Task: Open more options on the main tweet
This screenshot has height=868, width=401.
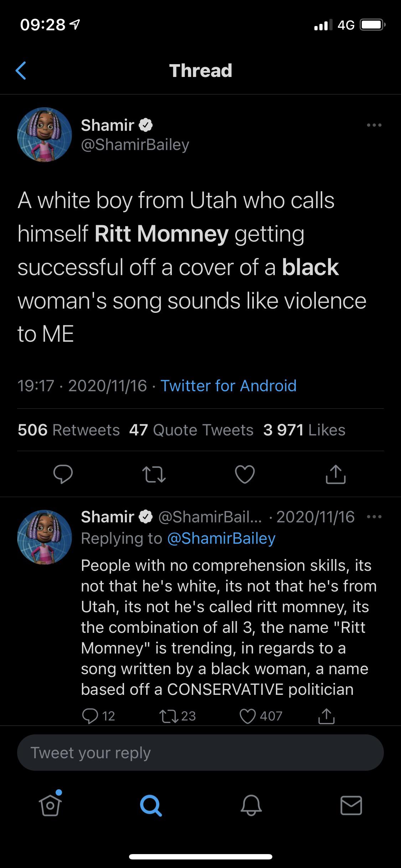Action: click(374, 125)
